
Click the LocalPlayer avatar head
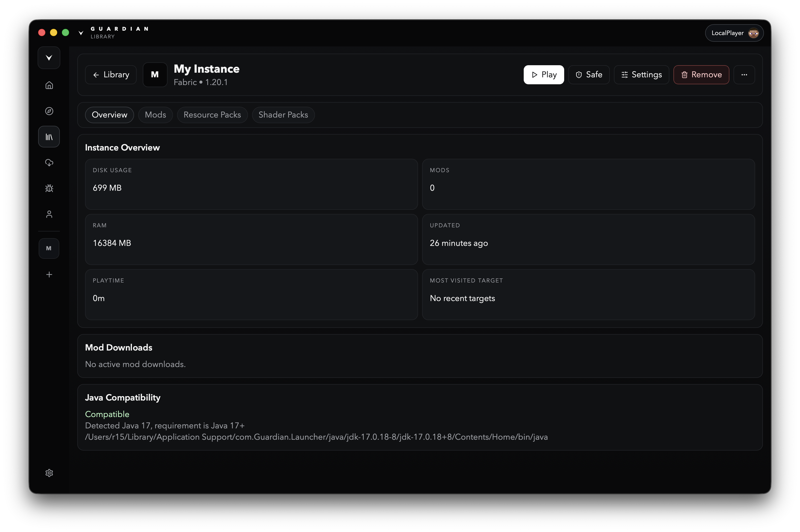(x=754, y=33)
